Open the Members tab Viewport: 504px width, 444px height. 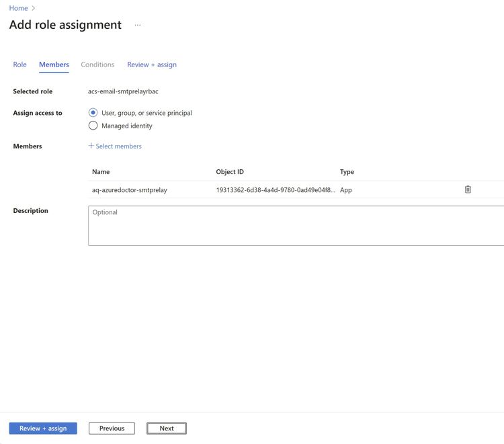(x=54, y=64)
